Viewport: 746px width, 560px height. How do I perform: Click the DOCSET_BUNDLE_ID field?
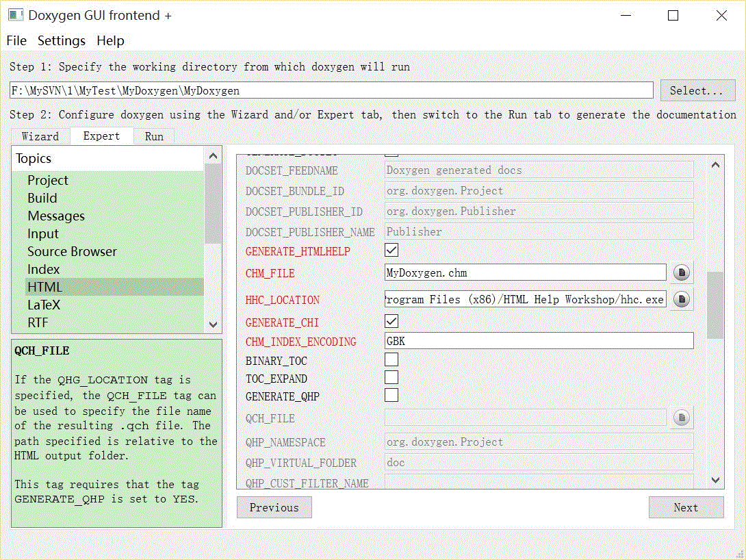pos(539,190)
